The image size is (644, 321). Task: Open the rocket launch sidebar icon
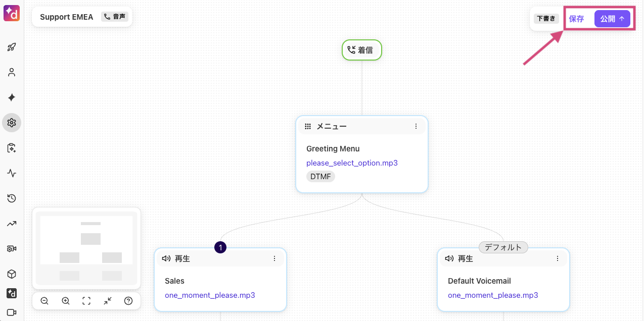click(12, 46)
